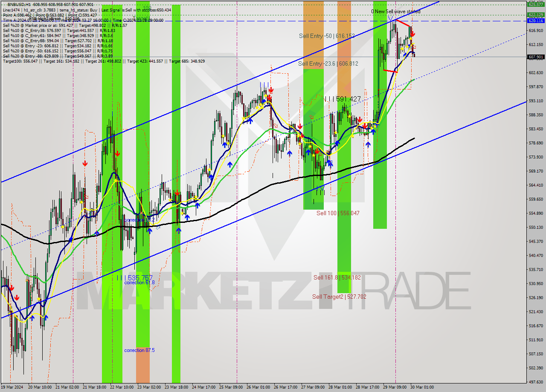Click the '26 Mar 01:00' time axis label
Viewport: 546px width, 392px height.
coord(258,388)
